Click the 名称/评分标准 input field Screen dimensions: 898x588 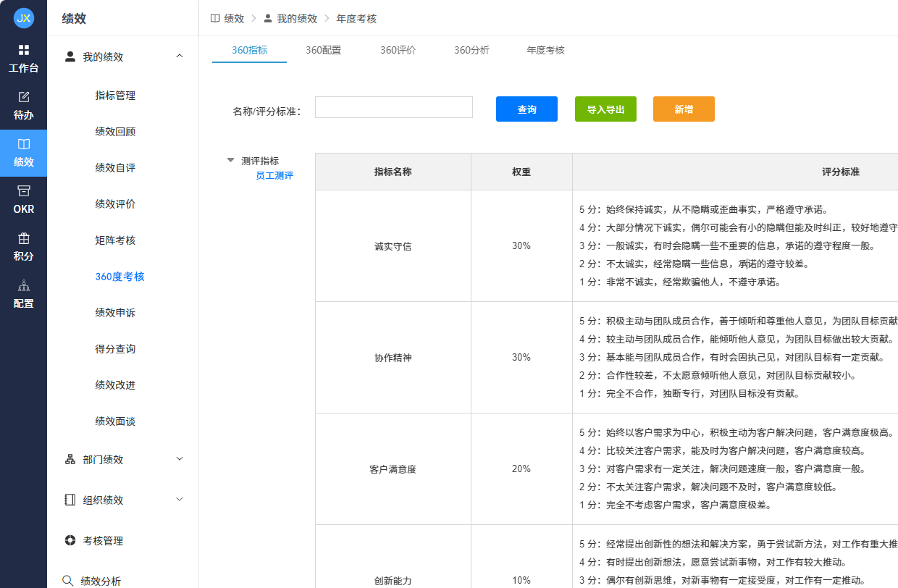[393, 107]
